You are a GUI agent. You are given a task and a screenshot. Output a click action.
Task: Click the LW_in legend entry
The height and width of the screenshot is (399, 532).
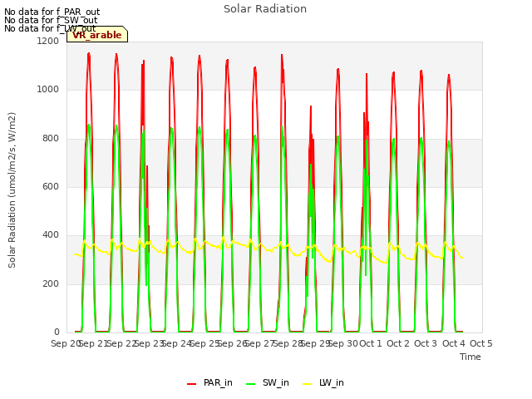(x=323, y=382)
